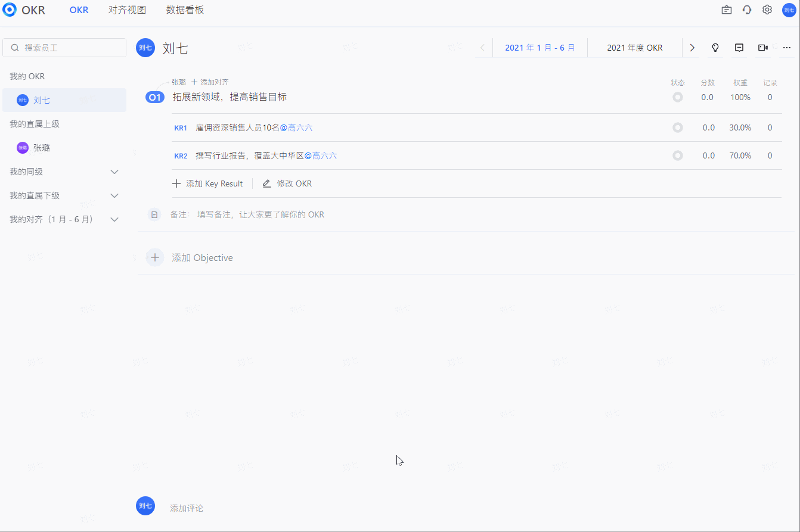Go to next period with right arrow
The image size is (800, 532).
(x=692, y=48)
